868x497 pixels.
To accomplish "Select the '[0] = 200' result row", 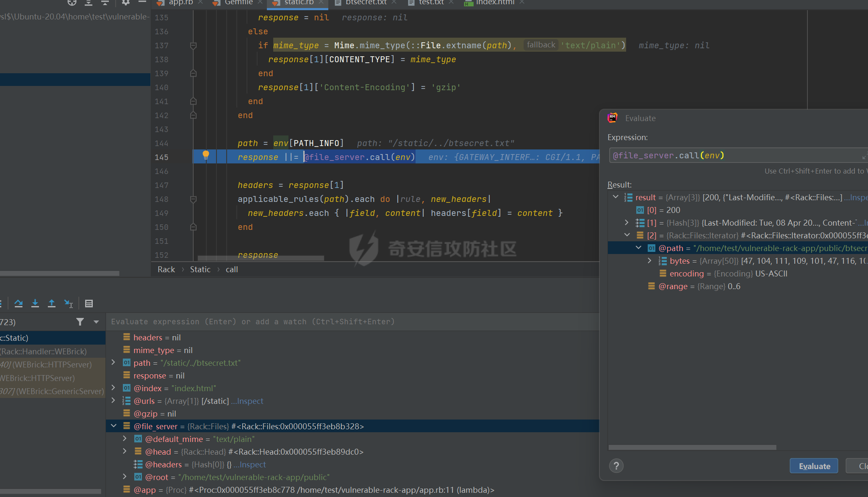I will pos(738,210).
